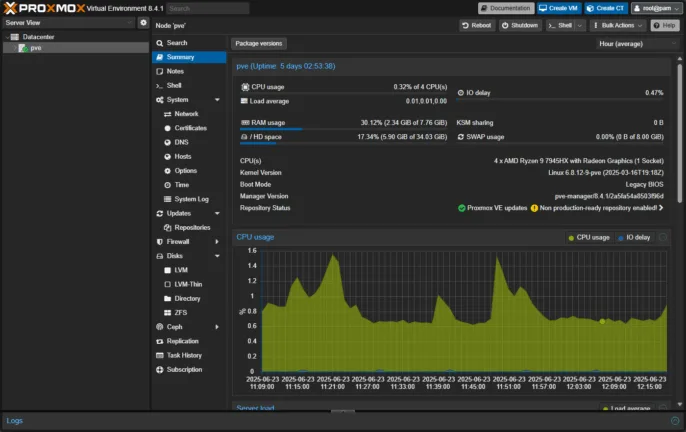Screen dimensions: 686x432
Task: Click the highlighted data point on CPU chart
Action: click(602, 321)
